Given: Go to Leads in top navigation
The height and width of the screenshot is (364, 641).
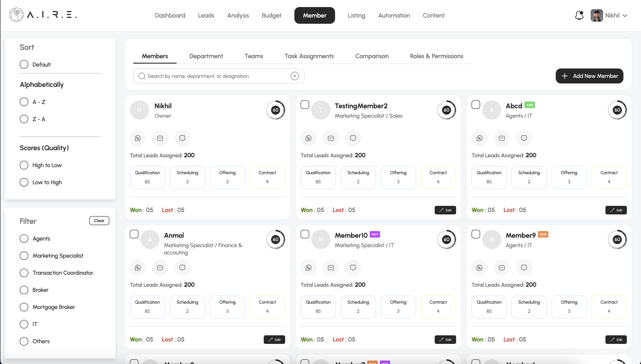Looking at the screenshot, I should pos(206,15).
